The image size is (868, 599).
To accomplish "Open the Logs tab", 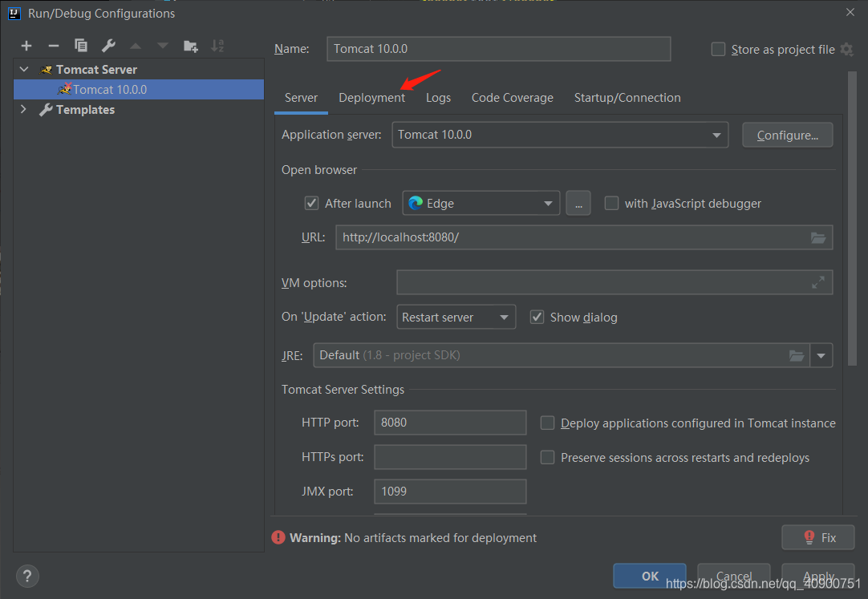I will pyautogui.click(x=439, y=98).
